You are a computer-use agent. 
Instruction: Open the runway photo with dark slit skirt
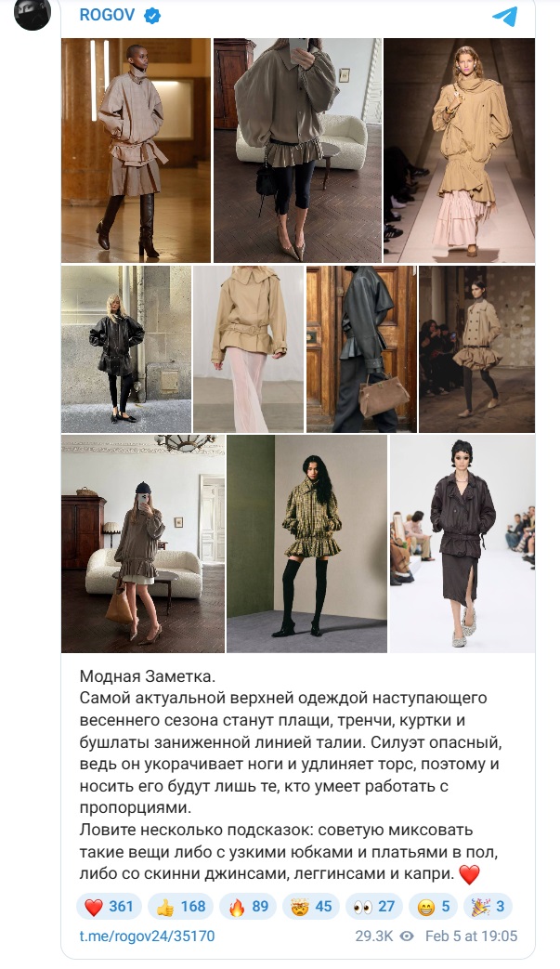462,543
